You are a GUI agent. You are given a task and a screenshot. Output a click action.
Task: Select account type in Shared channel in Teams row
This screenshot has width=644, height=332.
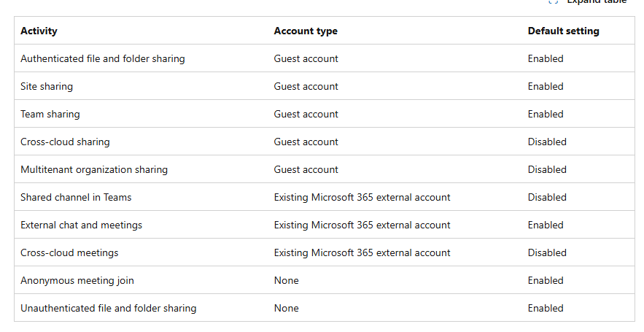(362, 197)
